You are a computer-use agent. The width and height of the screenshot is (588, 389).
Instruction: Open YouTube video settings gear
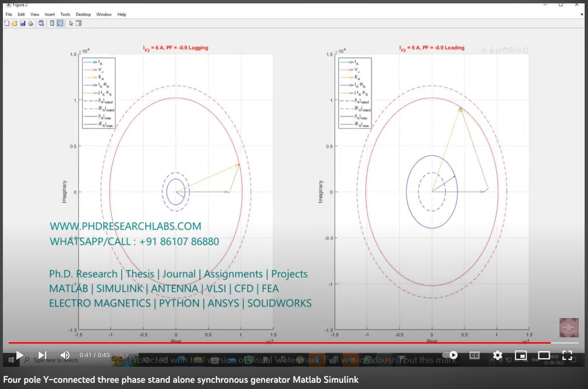tap(498, 355)
